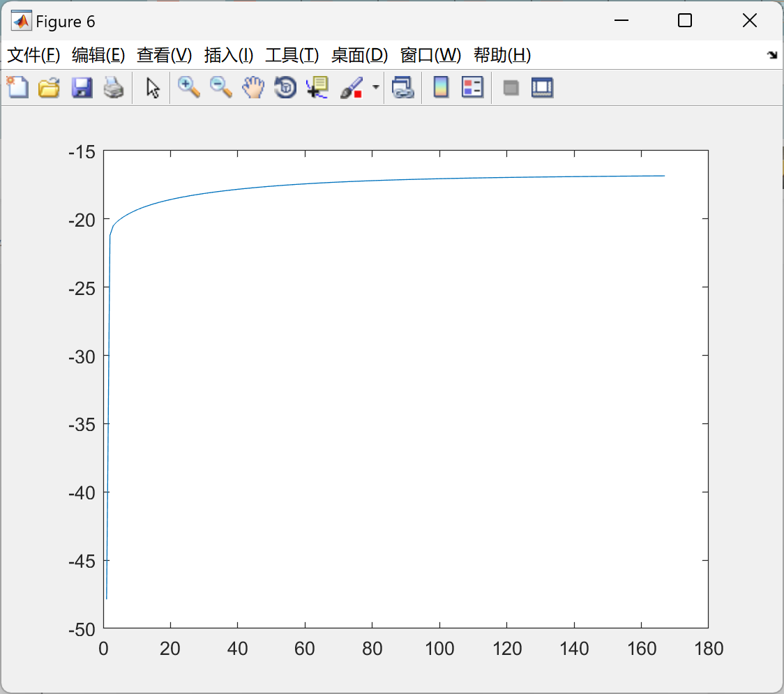Open the 文件(F) menu

[x=33, y=55]
